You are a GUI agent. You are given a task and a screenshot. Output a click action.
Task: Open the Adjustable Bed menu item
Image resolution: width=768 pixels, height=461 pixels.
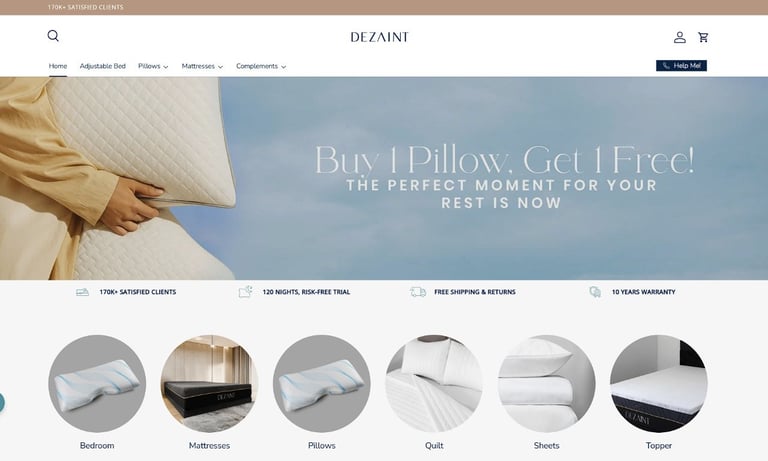[102, 66]
